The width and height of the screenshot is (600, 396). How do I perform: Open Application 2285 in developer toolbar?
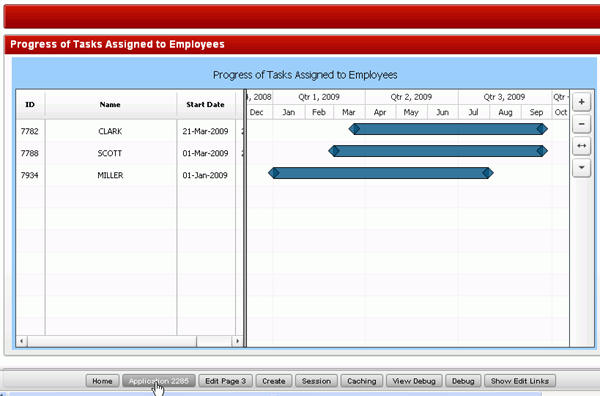click(158, 381)
